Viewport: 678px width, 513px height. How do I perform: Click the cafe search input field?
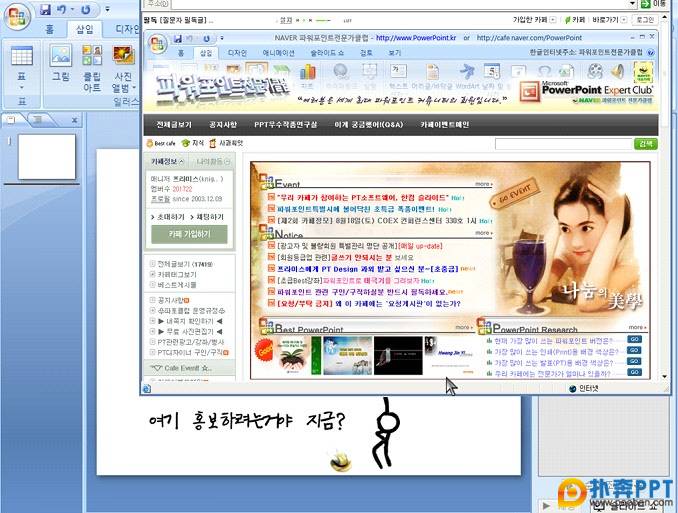pos(564,144)
